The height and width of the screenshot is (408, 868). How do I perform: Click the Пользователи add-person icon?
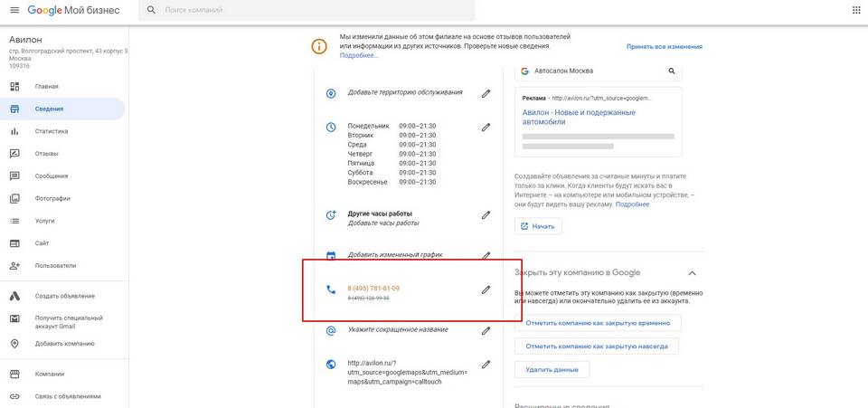point(15,266)
